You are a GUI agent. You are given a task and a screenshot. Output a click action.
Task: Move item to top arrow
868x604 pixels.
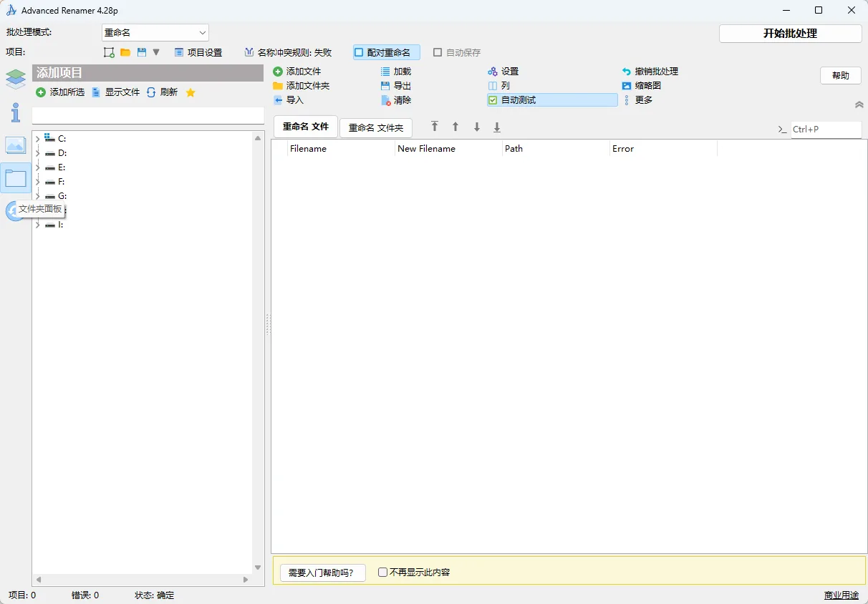pos(435,127)
